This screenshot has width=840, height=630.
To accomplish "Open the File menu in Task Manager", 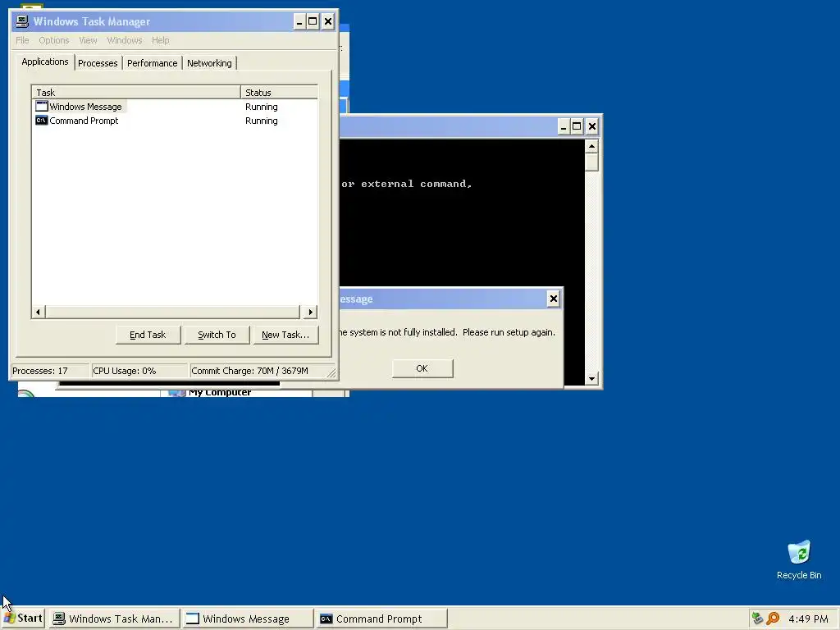I will tap(22, 40).
